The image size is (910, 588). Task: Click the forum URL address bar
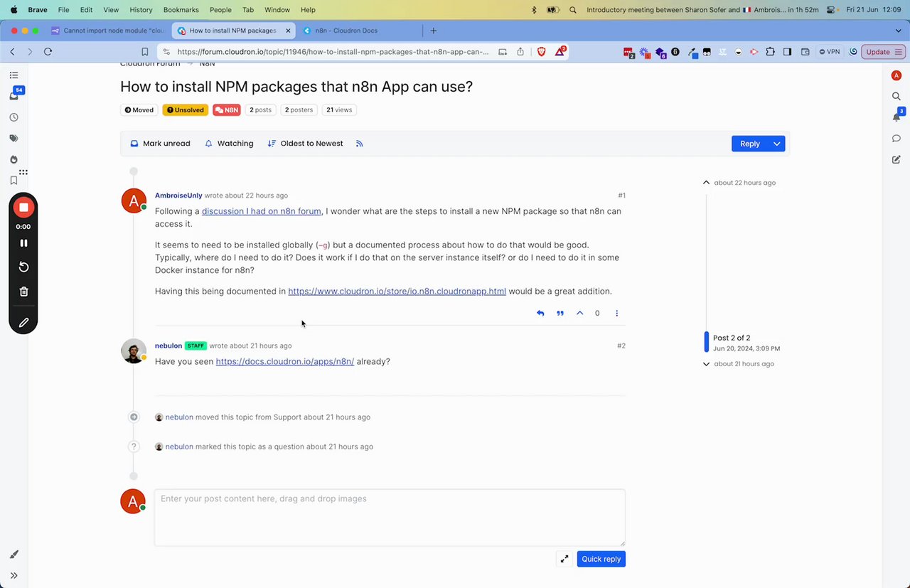tap(333, 52)
